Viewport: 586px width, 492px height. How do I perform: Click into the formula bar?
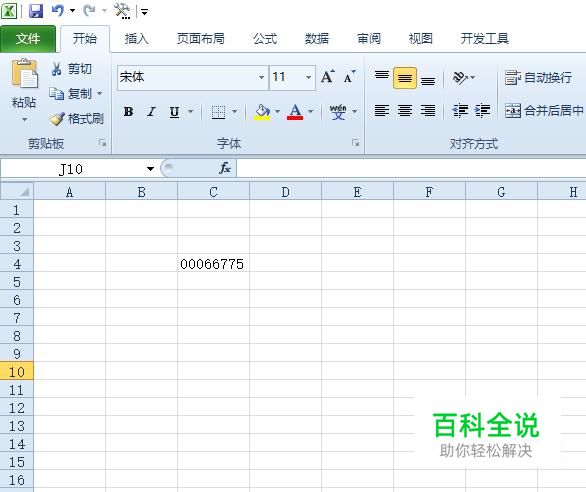pos(411,169)
